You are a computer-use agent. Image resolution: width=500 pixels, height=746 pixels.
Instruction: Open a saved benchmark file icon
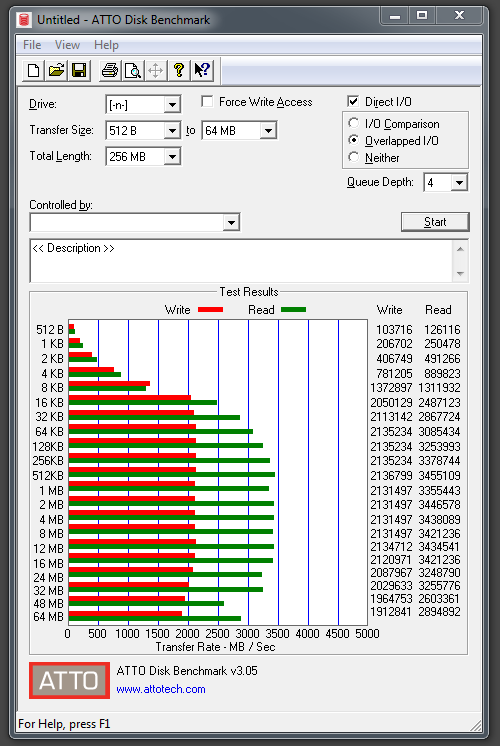tap(56, 71)
